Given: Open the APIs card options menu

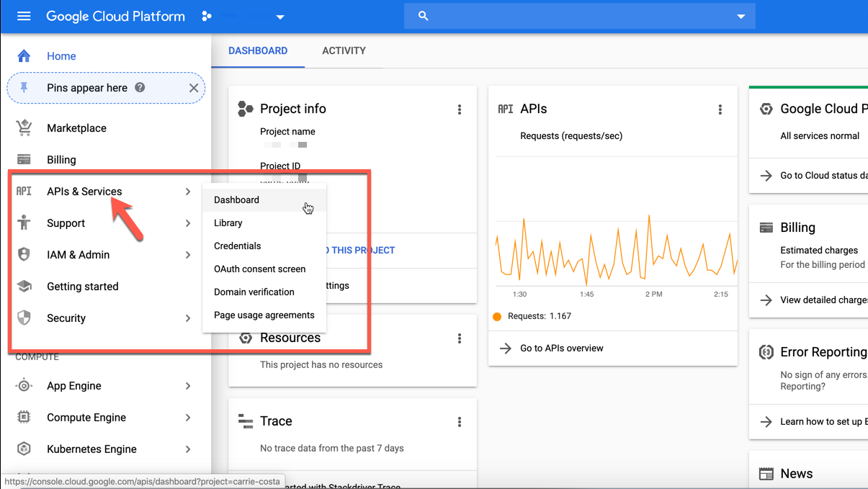Looking at the screenshot, I should (720, 109).
